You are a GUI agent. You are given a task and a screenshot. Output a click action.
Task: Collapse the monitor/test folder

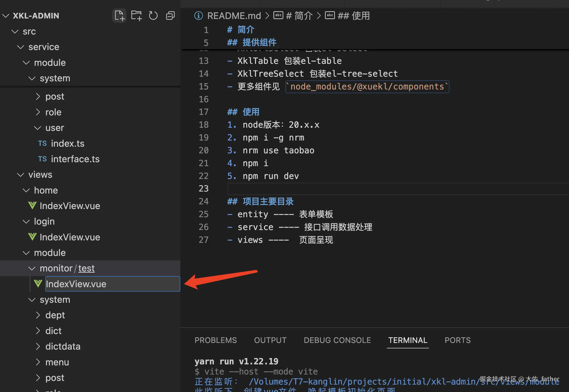(32, 268)
